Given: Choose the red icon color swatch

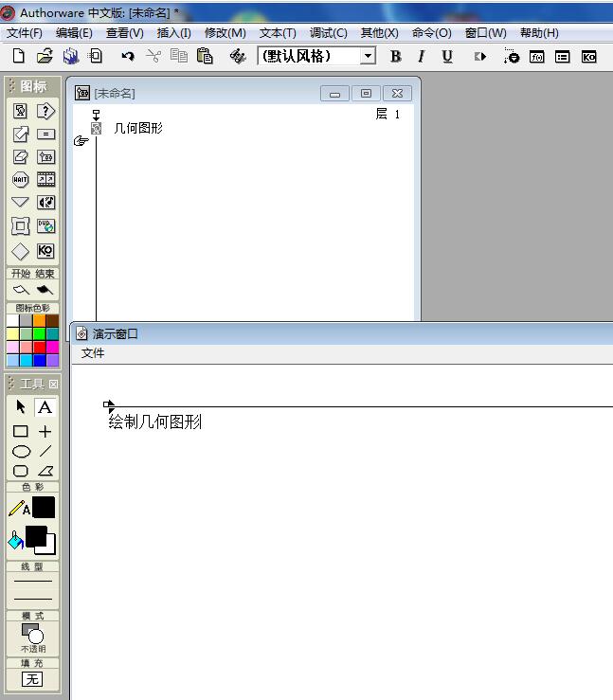Looking at the screenshot, I should click(39, 348).
